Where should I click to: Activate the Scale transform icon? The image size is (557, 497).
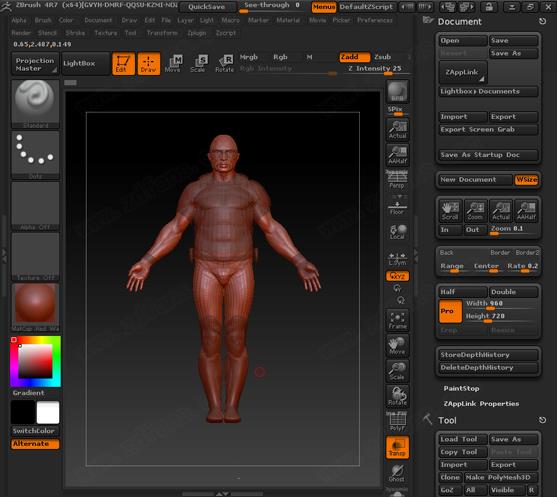coord(198,64)
